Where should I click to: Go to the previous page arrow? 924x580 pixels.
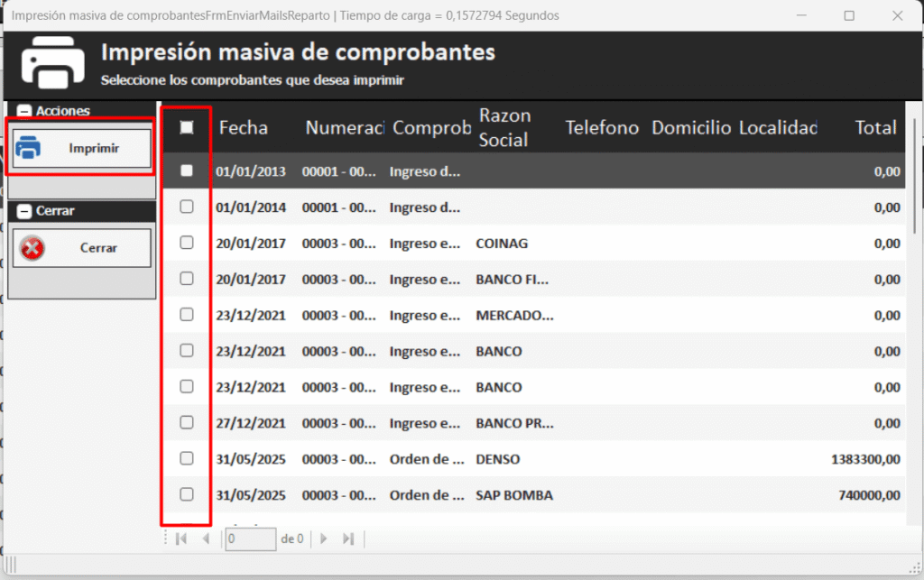[206, 539]
